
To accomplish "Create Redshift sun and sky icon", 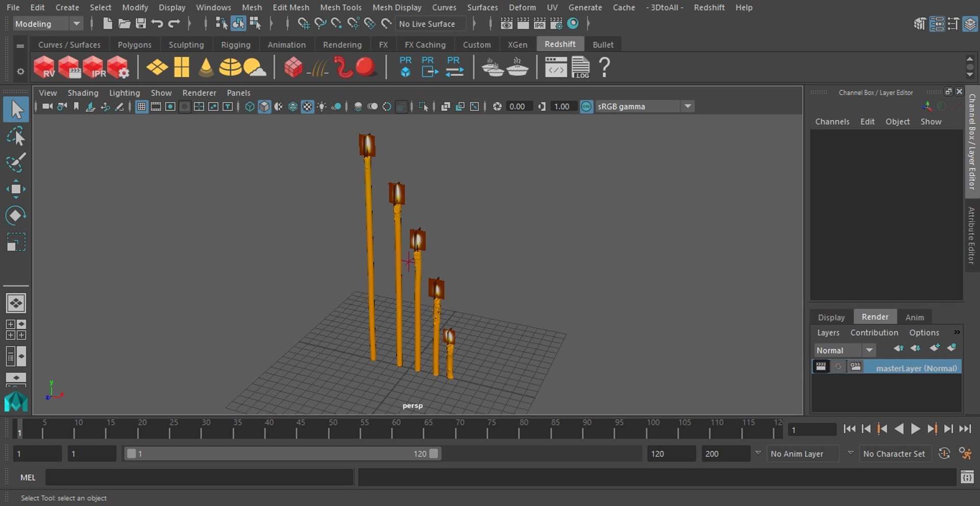I will pos(254,67).
